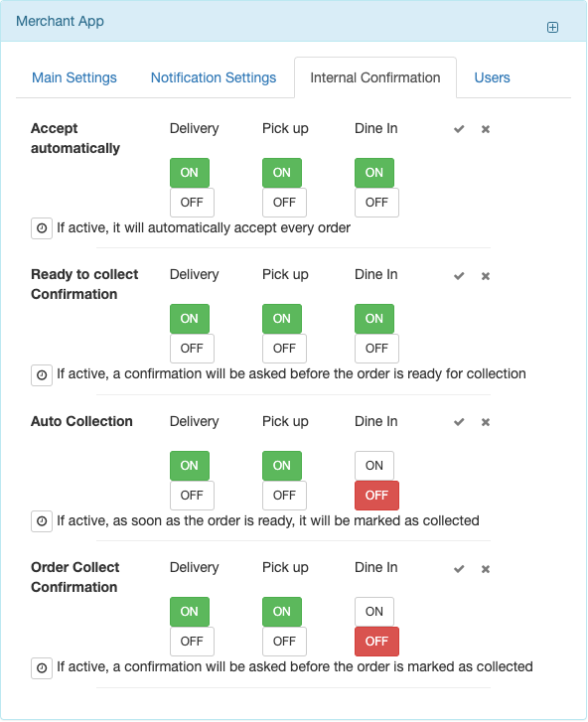Expand the Merchant App panel plus icon
588x722 pixels.
pyautogui.click(x=552, y=27)
